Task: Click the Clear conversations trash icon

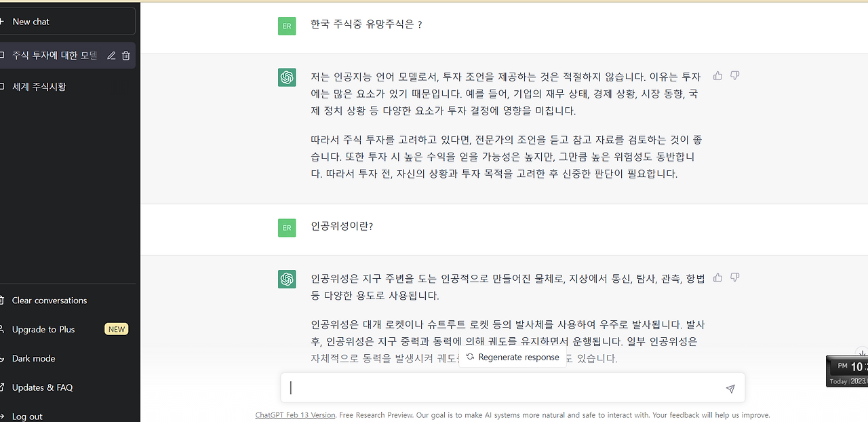Action: (x=3, y=300)
